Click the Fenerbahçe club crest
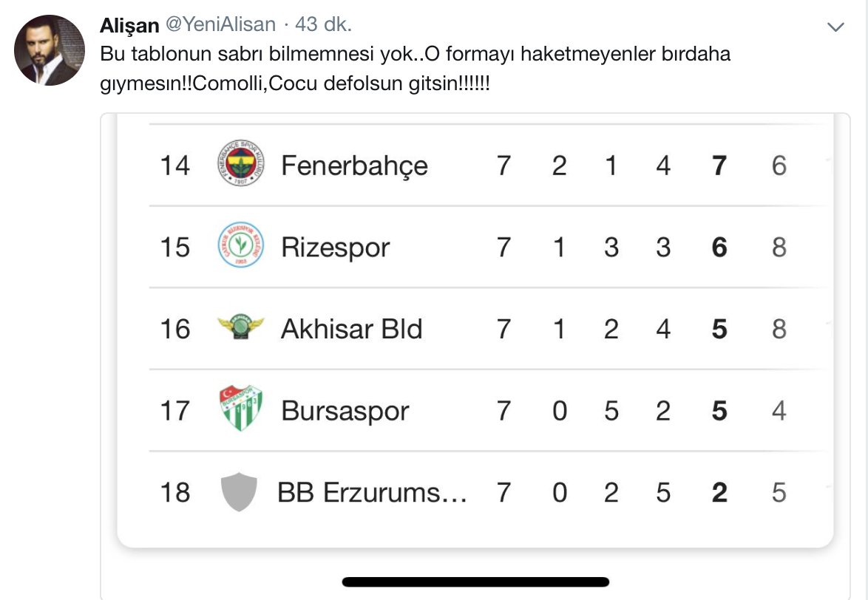 (240, 164)
